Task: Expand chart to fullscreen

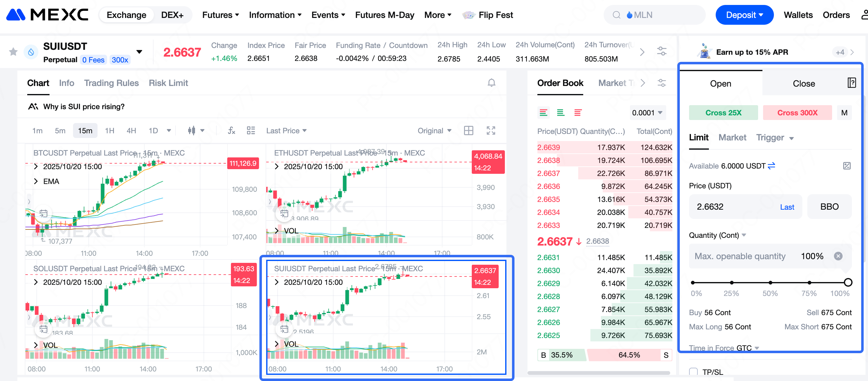Action: tap(491, 131)
